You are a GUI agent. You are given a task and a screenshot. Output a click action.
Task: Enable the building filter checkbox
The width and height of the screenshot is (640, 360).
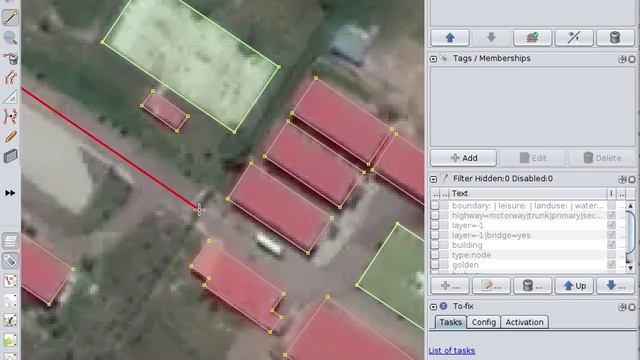click(x=435, y=245)
